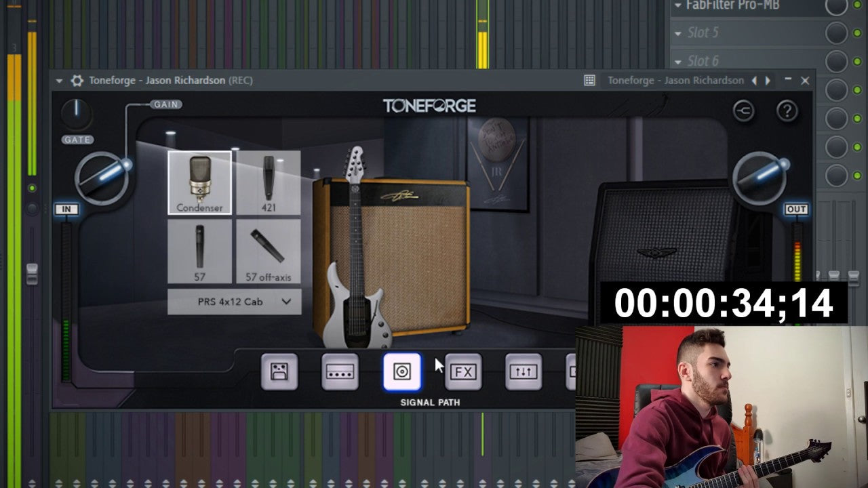Image resolution: width=868 pixels, height=488 pixels.
Task: Select the pedal icon in the signal path
Action: coord(279,372)
